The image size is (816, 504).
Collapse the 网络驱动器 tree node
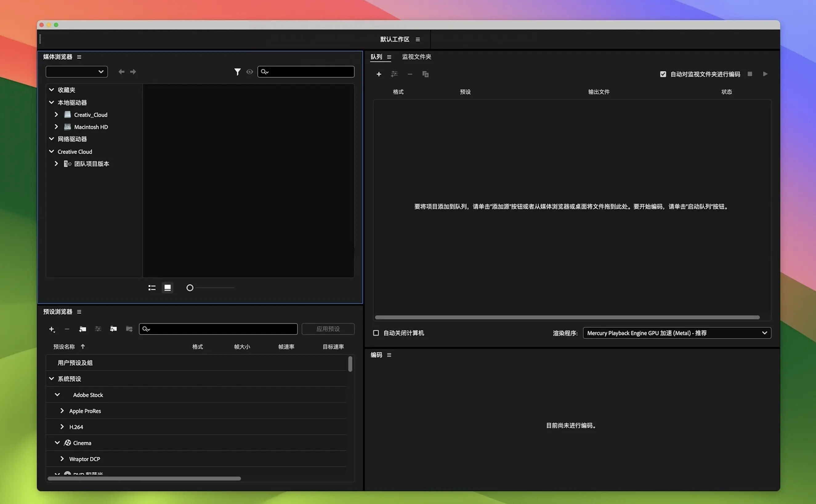[51, 139]
